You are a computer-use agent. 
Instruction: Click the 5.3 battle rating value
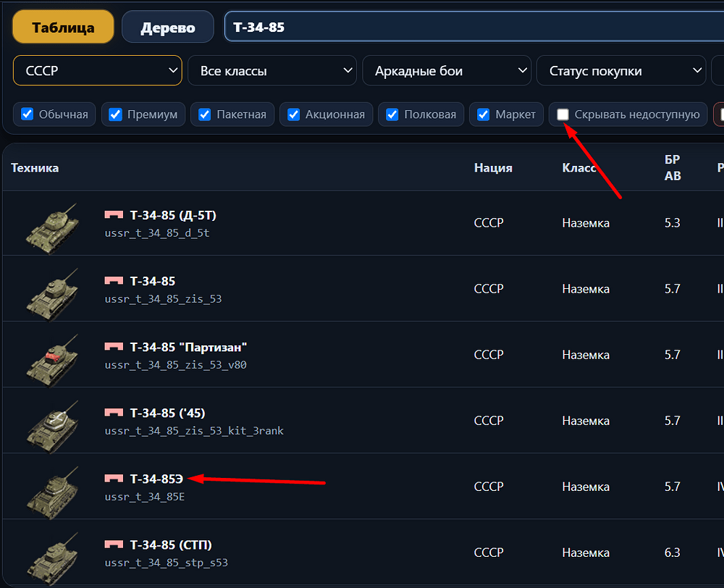tap(673, 223)
